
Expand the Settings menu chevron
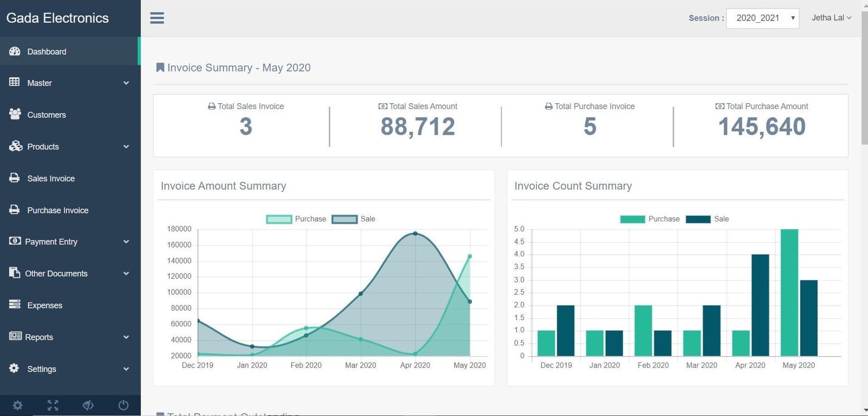click(126, 369)
